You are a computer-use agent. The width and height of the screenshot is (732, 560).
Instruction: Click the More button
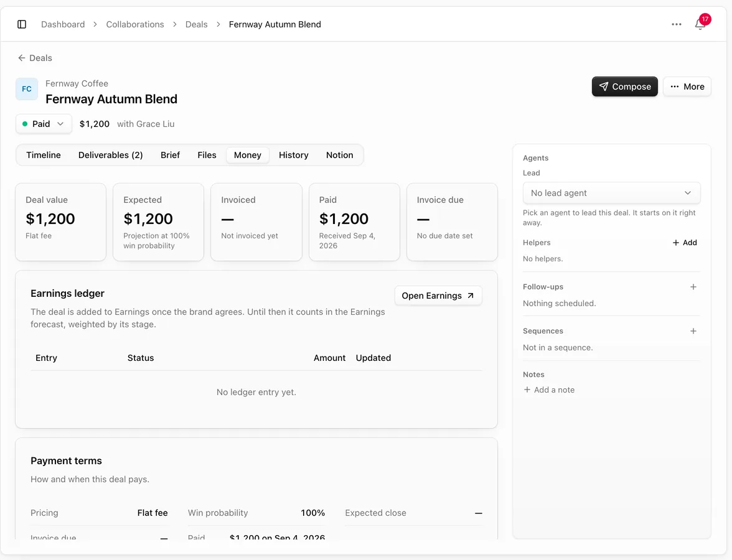(x=687, y=87)
